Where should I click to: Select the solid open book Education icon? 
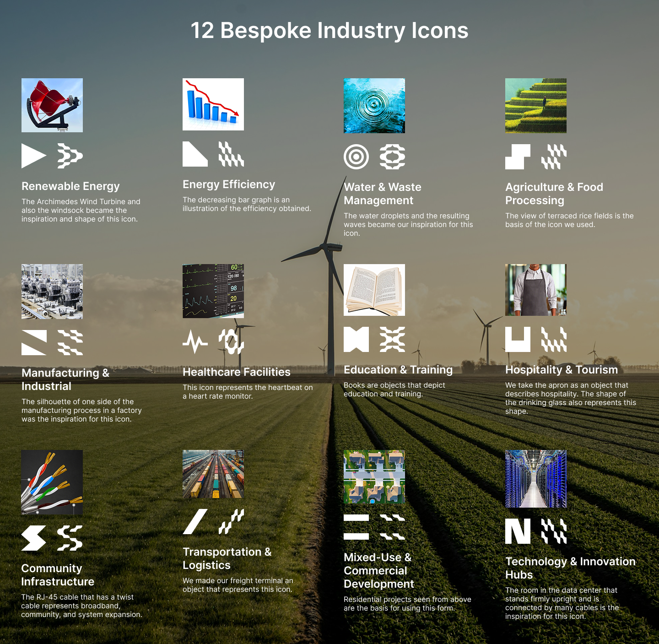(x=356, y=340)
